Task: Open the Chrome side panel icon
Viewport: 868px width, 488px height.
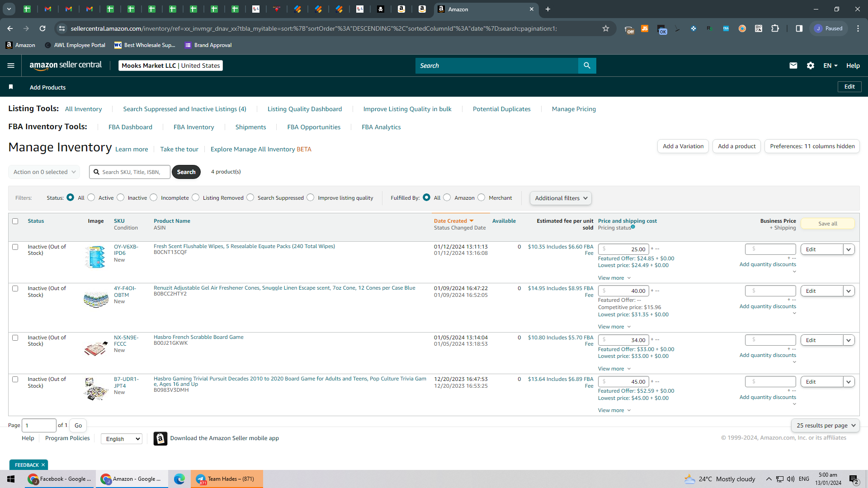Action: 799,28
